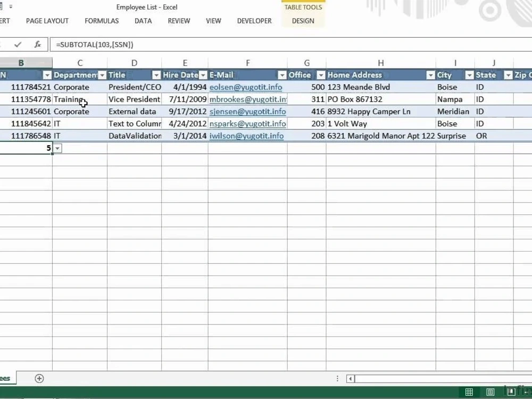Open the E-Mail column filter dropdown
Screen dimensions: 532x399
pos(282,75)
